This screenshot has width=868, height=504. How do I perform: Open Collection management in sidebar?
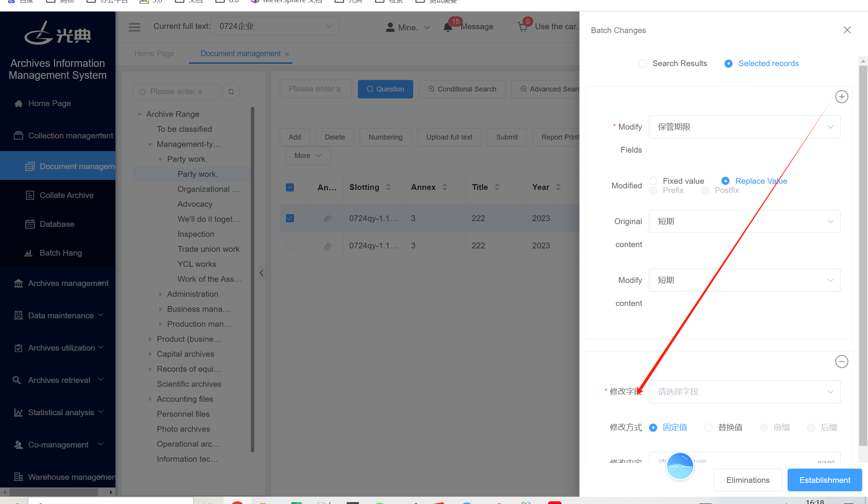[x=58, y=136]
